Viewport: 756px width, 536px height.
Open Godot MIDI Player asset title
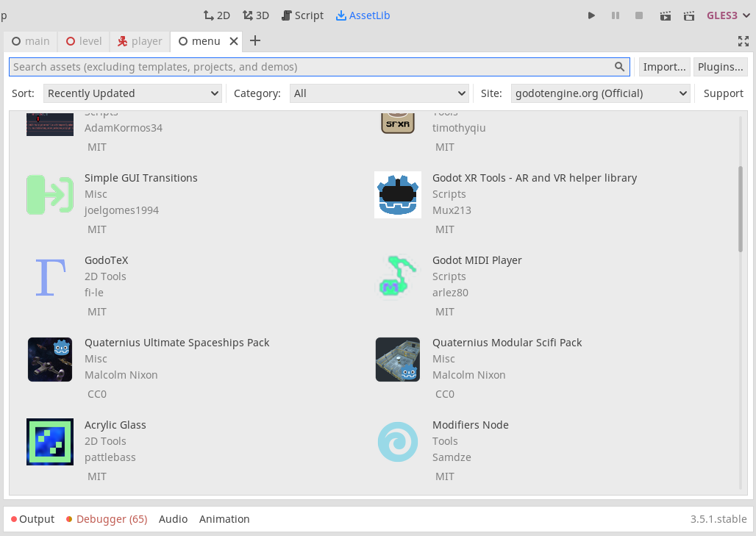click(x=477, y=260)
